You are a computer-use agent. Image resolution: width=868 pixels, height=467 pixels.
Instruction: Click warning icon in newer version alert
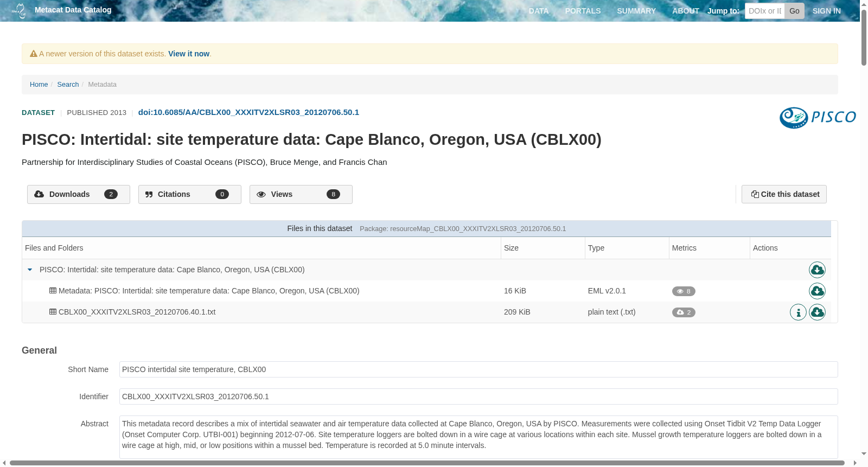point(34,54)
